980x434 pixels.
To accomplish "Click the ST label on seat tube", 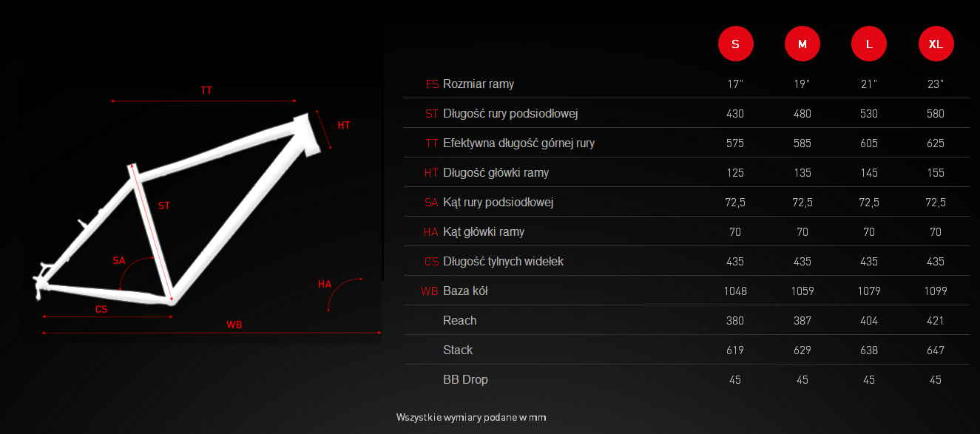I will (x=164, y=206).
